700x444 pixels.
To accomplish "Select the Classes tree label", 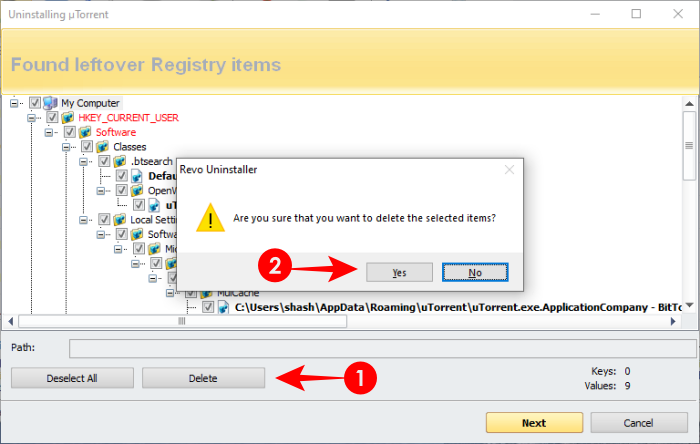I will 130,147.
